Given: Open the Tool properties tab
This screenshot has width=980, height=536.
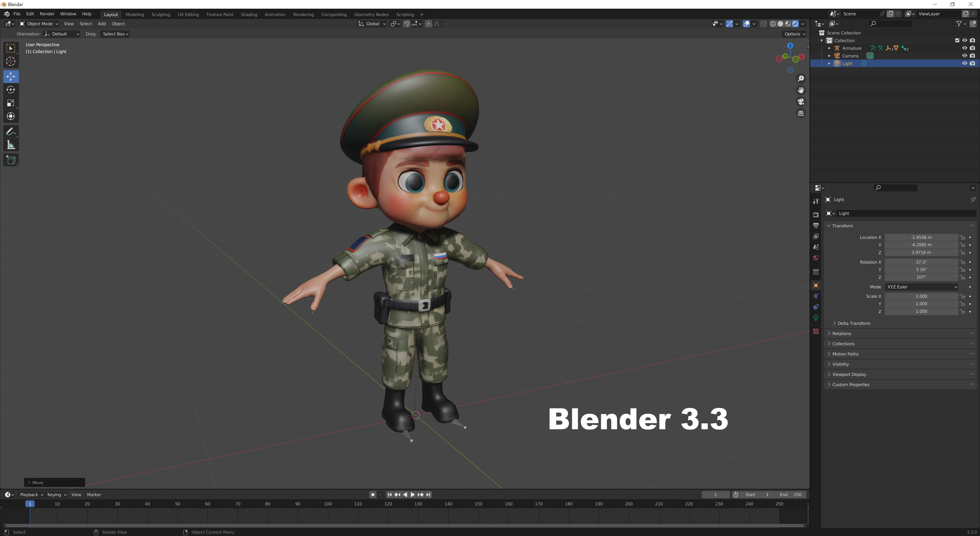Looking at the screenshot, I should click(x=816, y=201).
